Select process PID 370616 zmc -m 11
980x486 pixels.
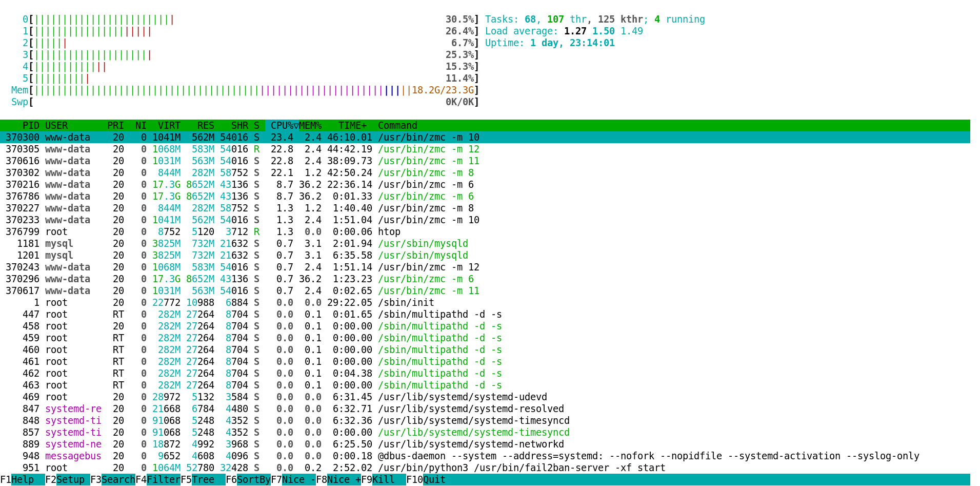click(485, 161)
